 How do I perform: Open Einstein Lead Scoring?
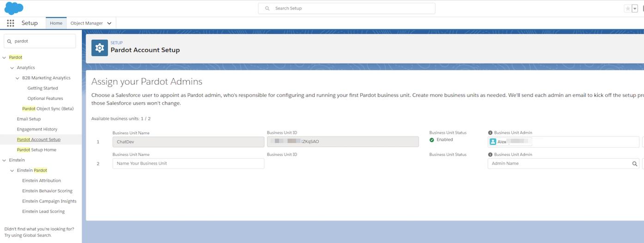click(x=43, y=212)
